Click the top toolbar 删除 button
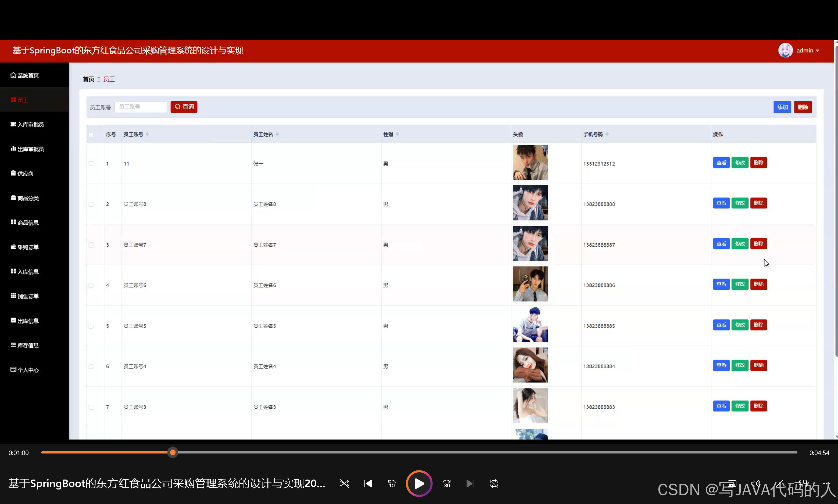The height and width of the screenshot is (504, 838). pos(803,107)
